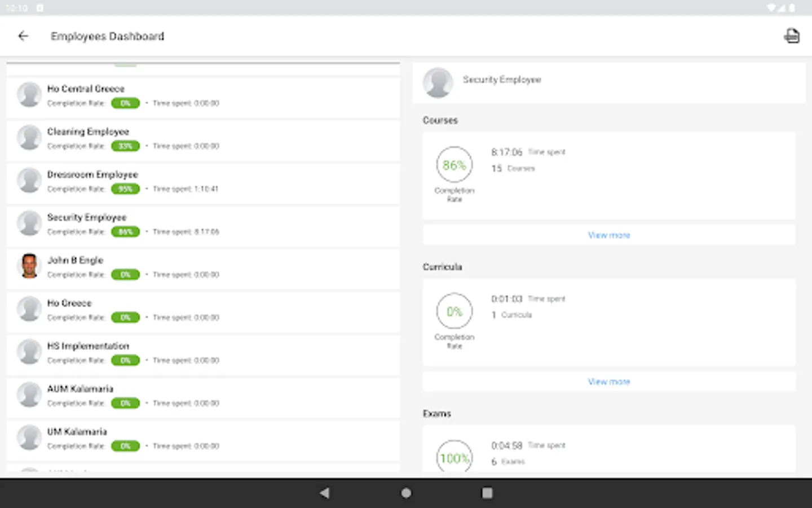The width and height of the screenshot is (812, 508).
Task: Tap the Dressroom Employee avatar image
Action: coord(29,180)
